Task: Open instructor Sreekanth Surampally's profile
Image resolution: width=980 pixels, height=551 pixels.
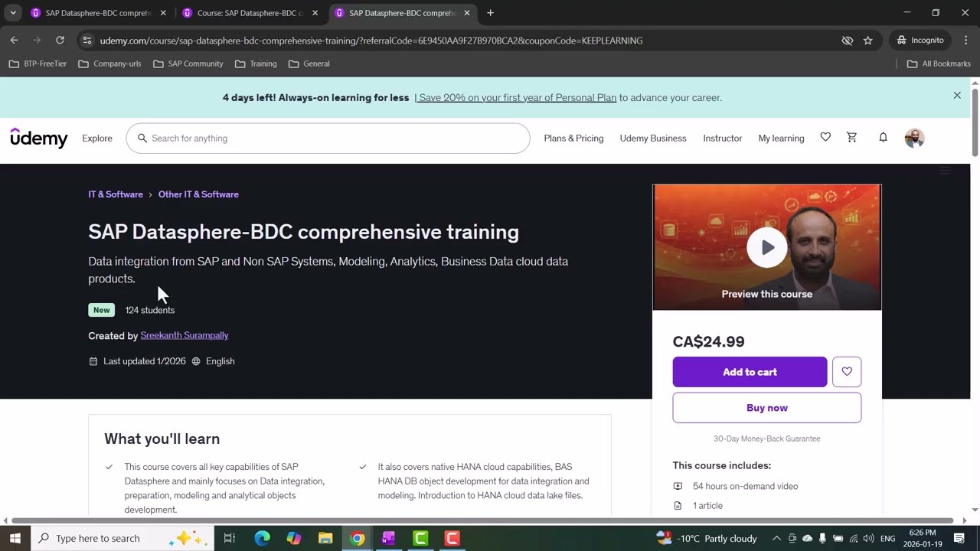Action: pyautogui.click(x=185, y=335)
